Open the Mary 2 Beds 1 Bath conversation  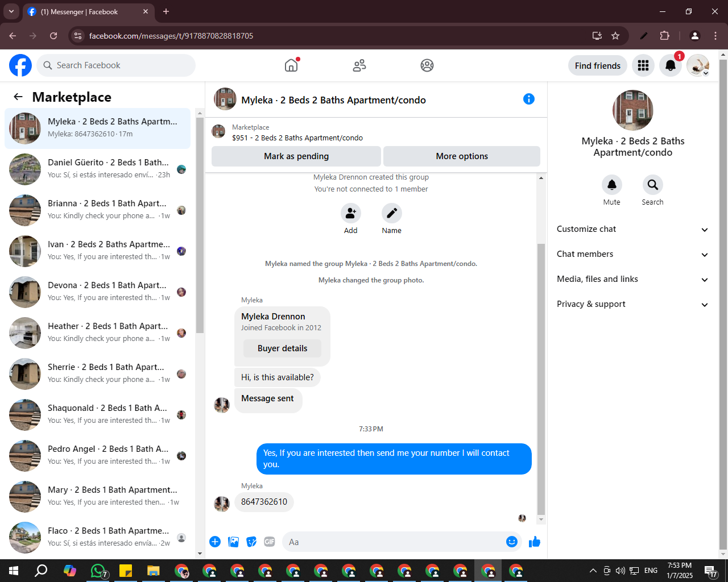98,497
